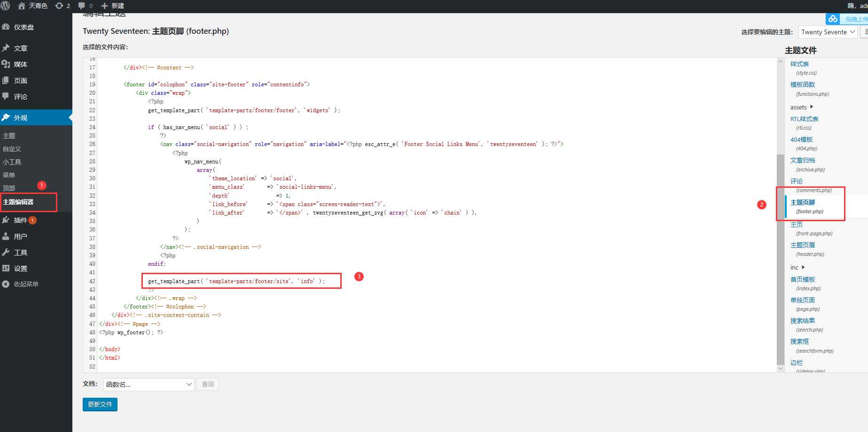Viewport: 868px width, 432px height.
Task: Open the 函数名... documentation dropdown
Action: [x=149, y=385]
